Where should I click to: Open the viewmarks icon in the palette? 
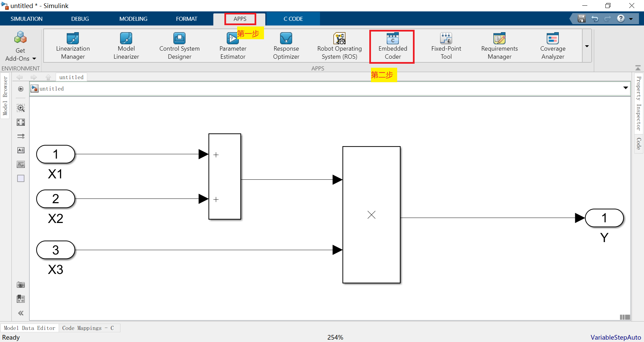pos(21,299)
